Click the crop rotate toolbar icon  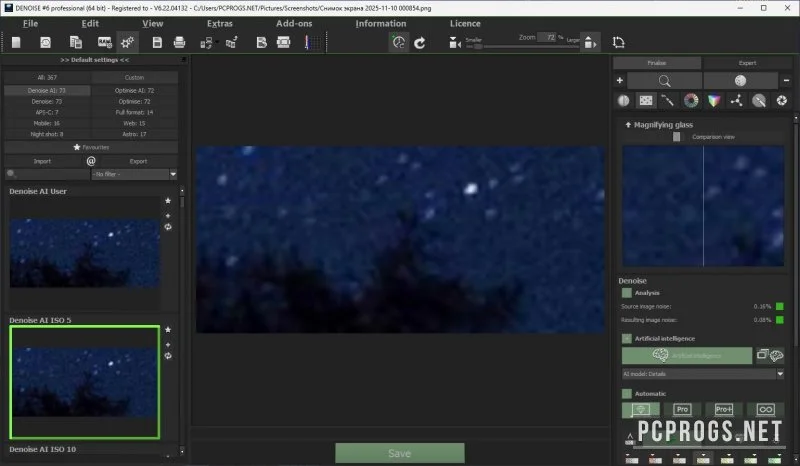click(x=618, y=42)
